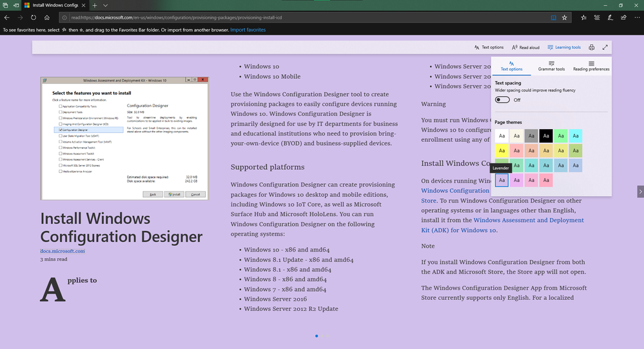Show site information icon in address bar
This screenshot has width=644, height=349.
point(64,17)
